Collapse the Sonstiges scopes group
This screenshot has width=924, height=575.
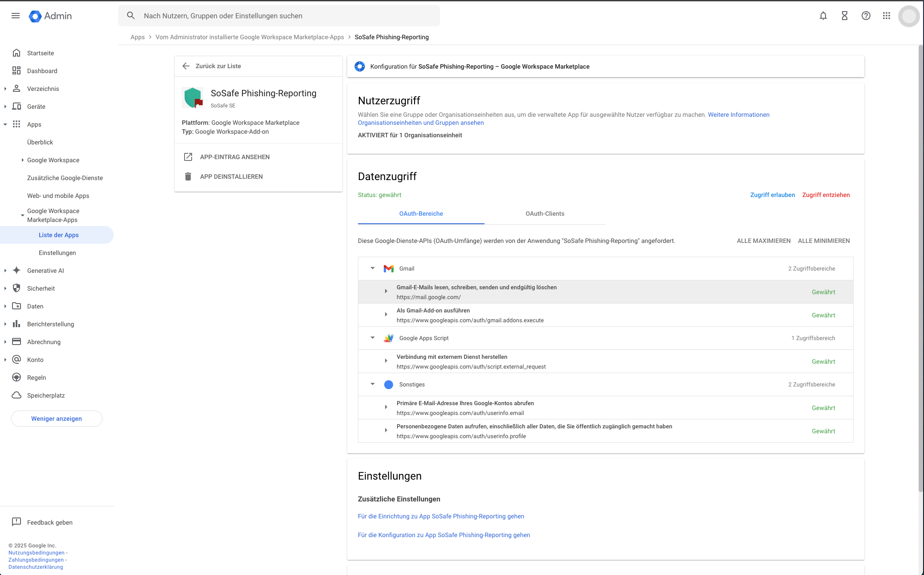[372, 384]
